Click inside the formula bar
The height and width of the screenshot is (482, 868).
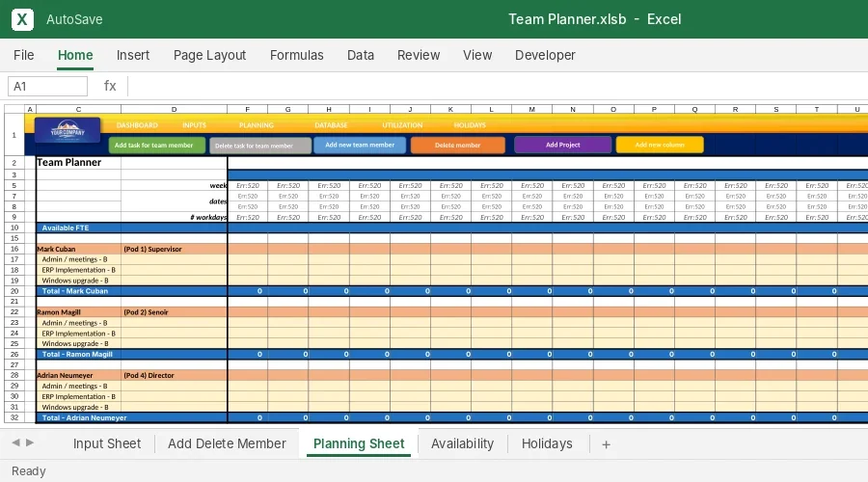point(499,87)
